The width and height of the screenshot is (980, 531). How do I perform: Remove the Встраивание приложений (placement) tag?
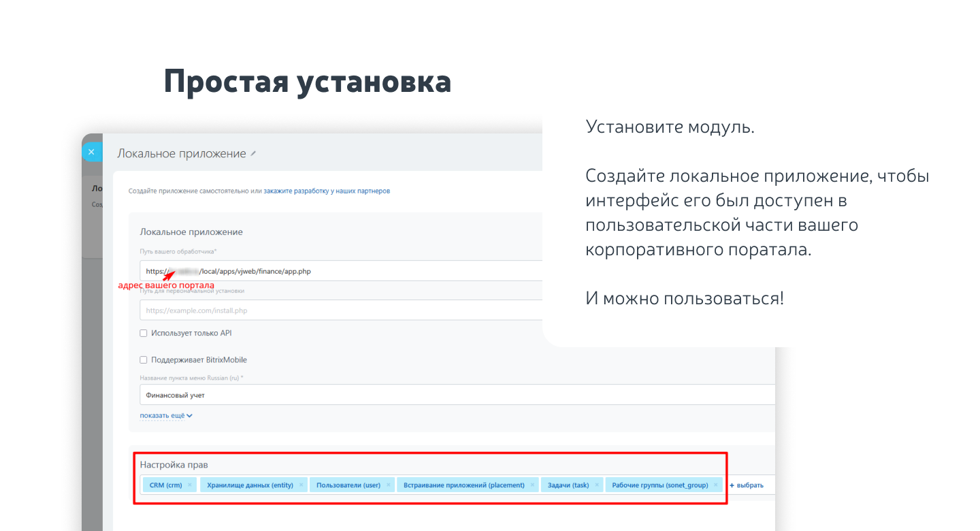tap(532, 485)
